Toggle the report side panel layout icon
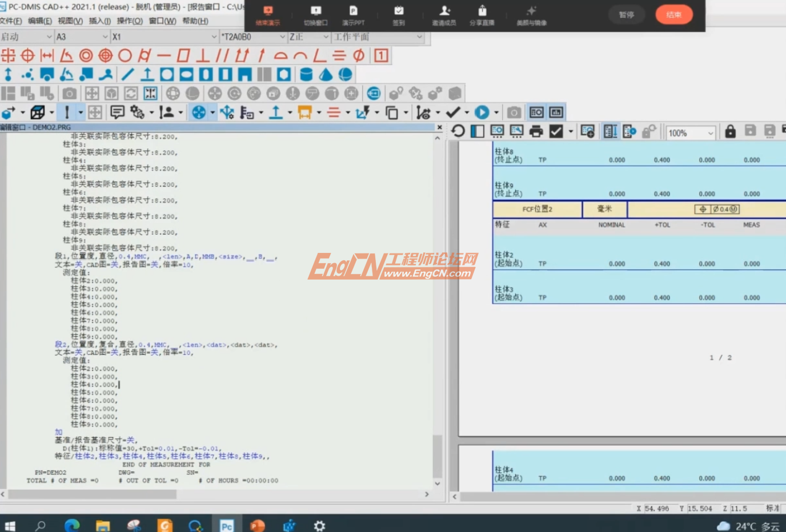786x532 pixels. click(478, 132)
